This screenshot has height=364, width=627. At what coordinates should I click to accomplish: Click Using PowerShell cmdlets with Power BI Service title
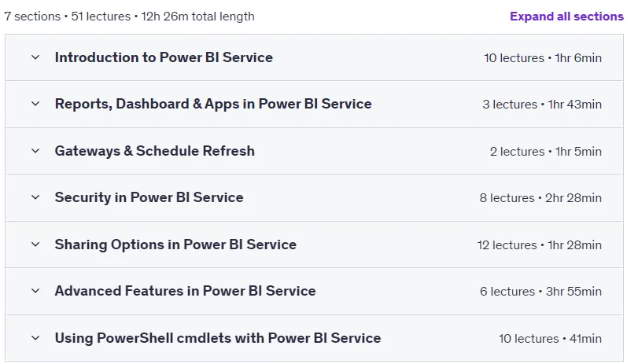coord(218,338)
